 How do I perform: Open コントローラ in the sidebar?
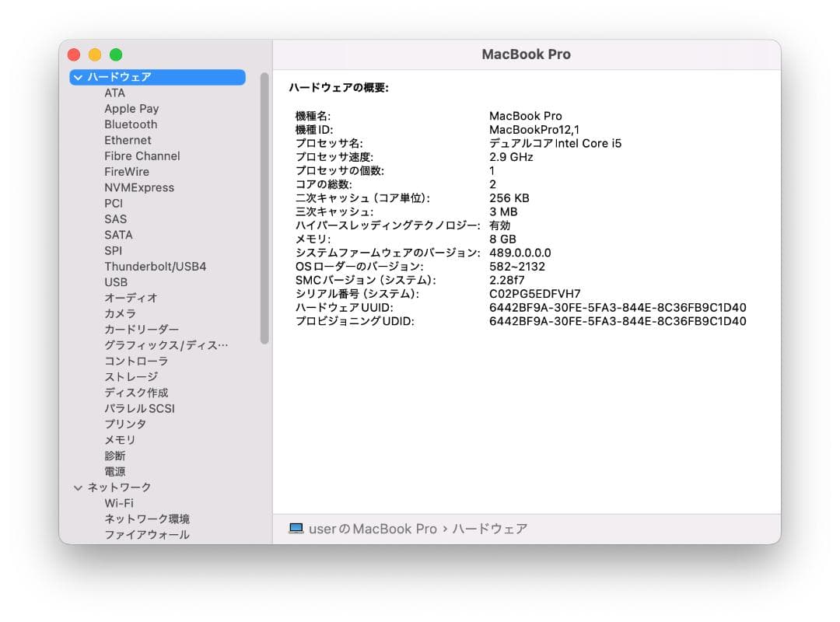point(136,361)
